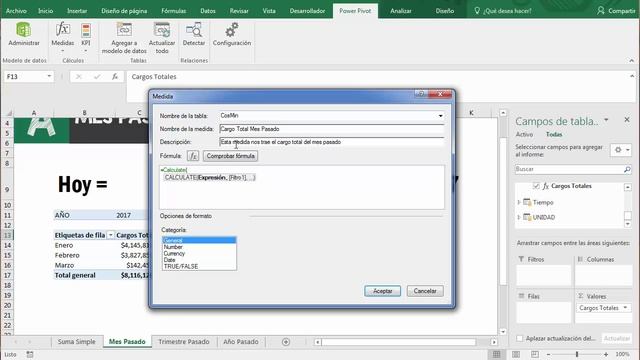Switch to Page Layout view icon
Screen dimensions: 640x360
pos(516,354)
